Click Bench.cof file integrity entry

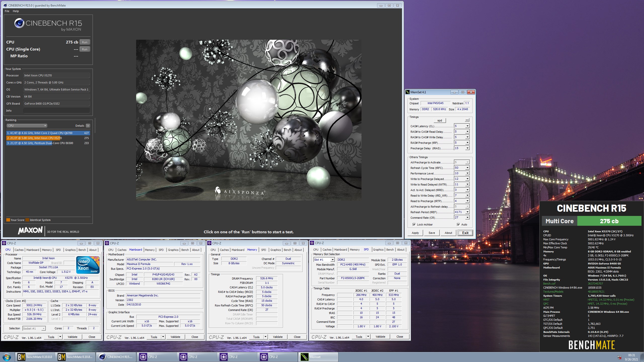tap(549, 284)
